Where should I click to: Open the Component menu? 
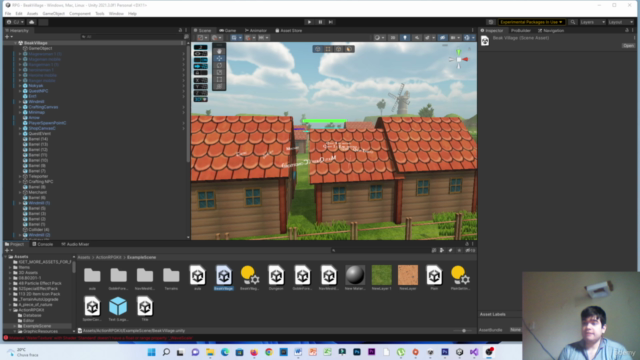tap(80, 13)
